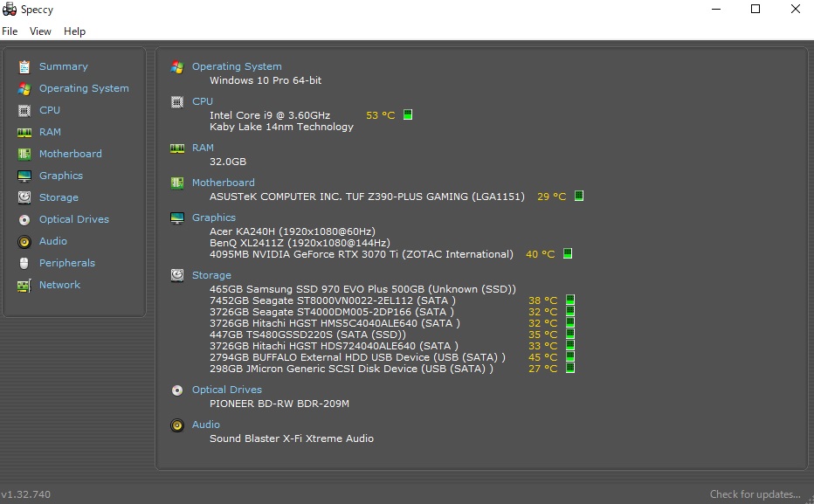814x504 pixels.
Task: Click the CPU icon in summary pane
Action: pos(177,101)
